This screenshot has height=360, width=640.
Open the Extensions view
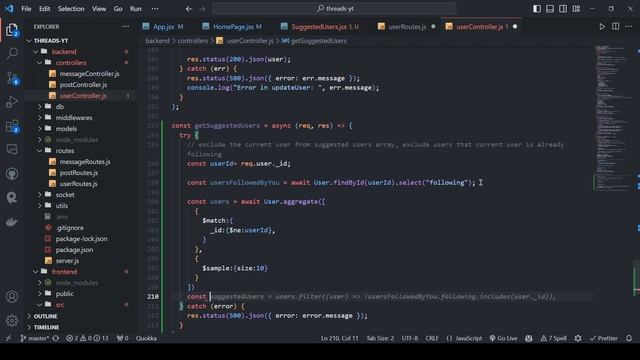coord(12,126)
